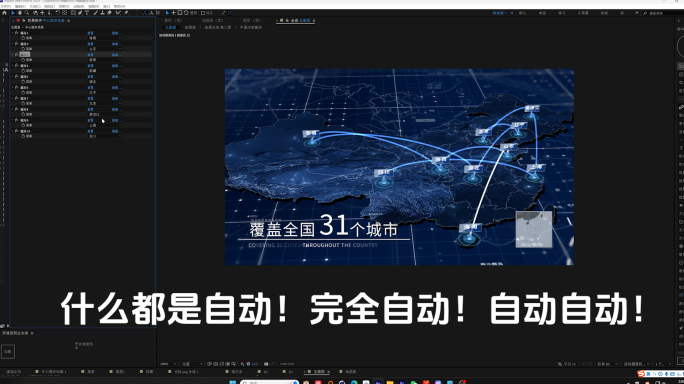Open the 海南 province dropdown

[x=105, y=38]
